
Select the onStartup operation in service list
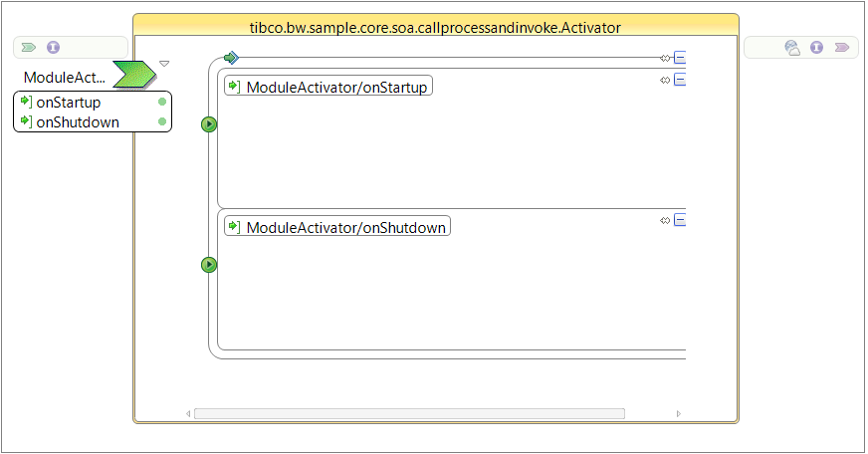(x=69, y=103)
